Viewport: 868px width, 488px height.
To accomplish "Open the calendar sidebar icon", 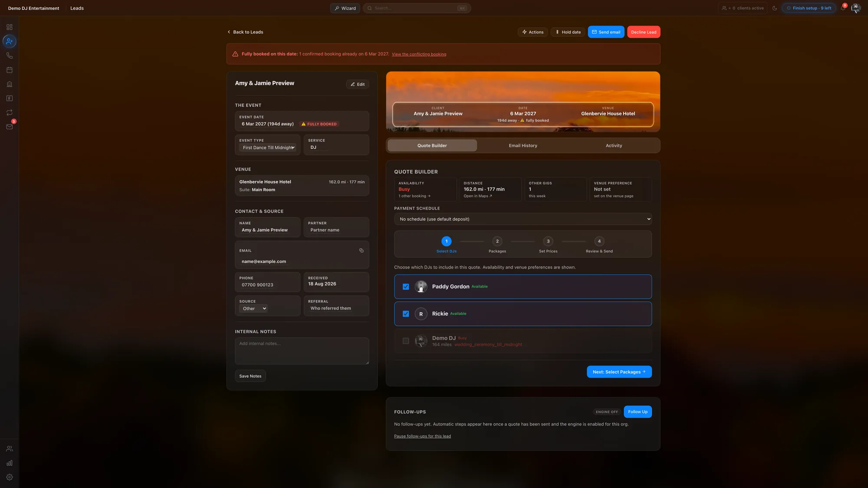I will pos(9,70).
